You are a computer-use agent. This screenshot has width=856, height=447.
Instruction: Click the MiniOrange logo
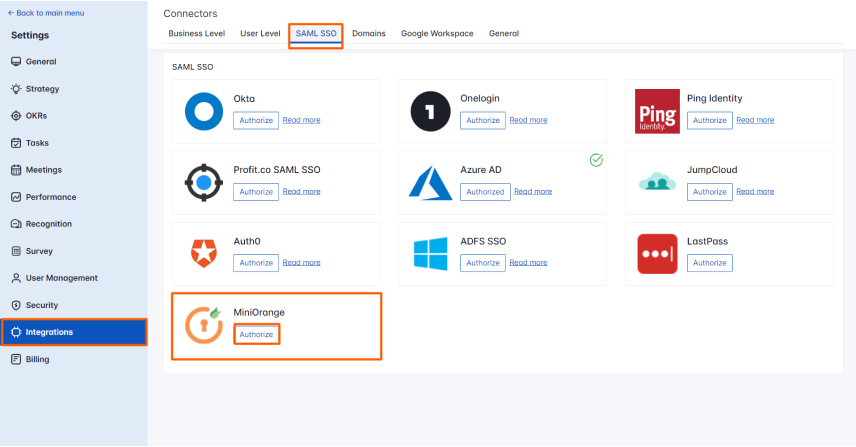coord(204,325)
